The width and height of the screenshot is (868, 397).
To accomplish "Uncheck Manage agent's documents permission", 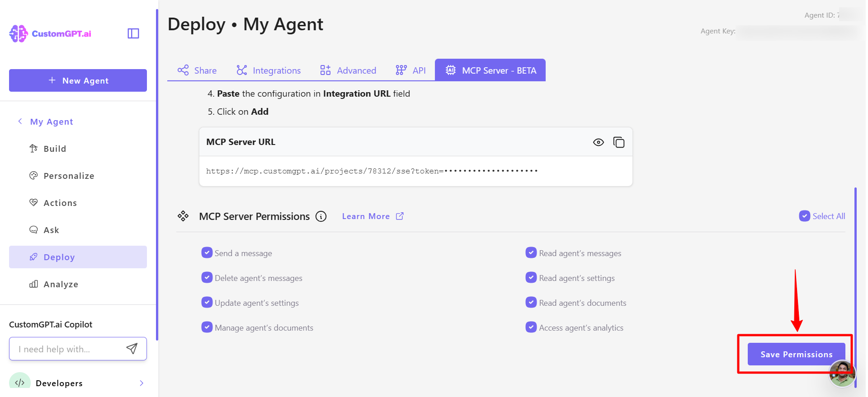I will pos(207,327).
